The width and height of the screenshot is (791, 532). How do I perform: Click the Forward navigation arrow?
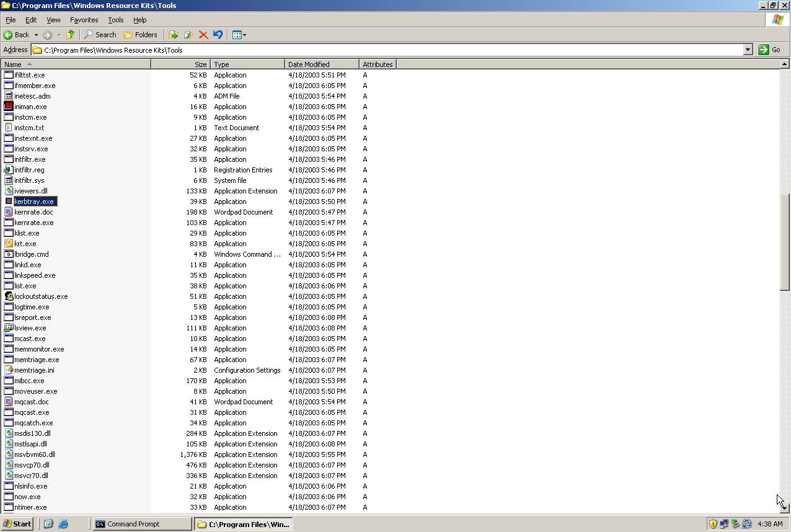(47, 35)
